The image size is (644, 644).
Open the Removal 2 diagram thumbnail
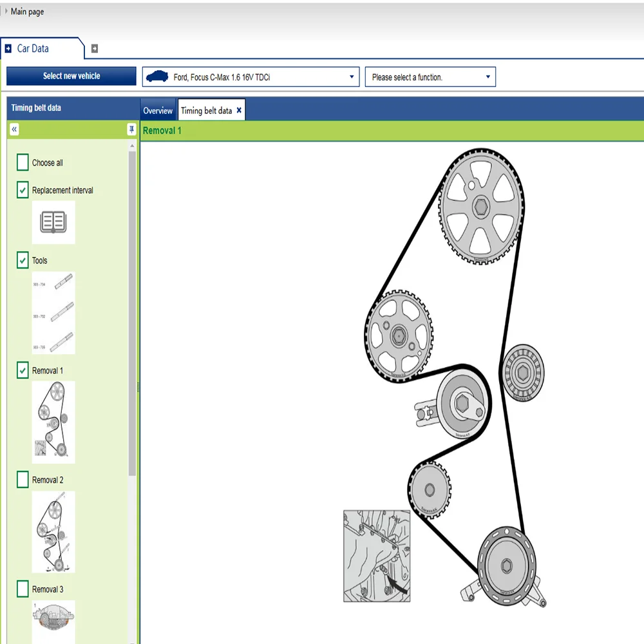(53, 531)
